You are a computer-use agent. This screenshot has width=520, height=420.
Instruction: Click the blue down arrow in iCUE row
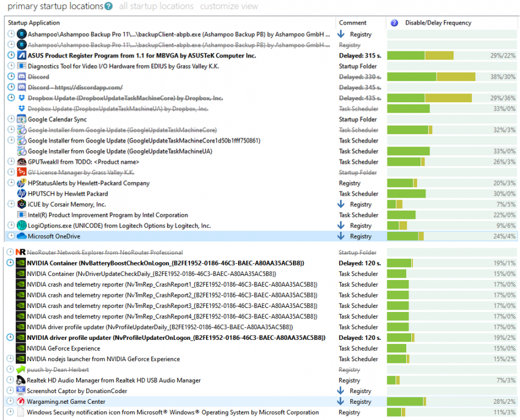341,204
